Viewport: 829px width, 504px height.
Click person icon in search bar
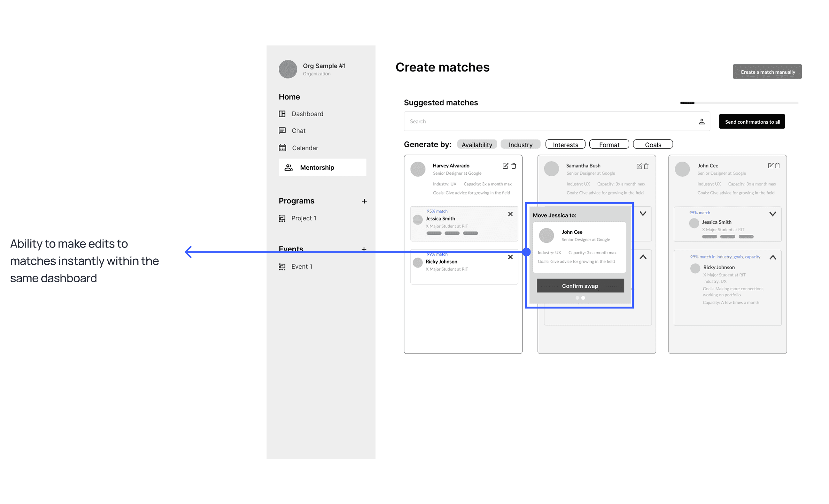click(701, 122)
